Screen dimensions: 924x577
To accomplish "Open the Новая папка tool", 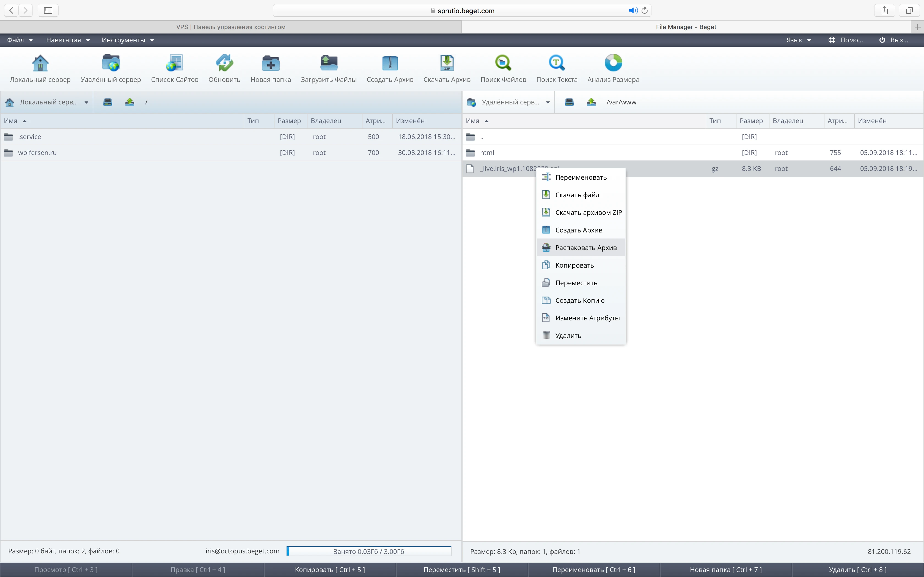I will click(270, 63).
